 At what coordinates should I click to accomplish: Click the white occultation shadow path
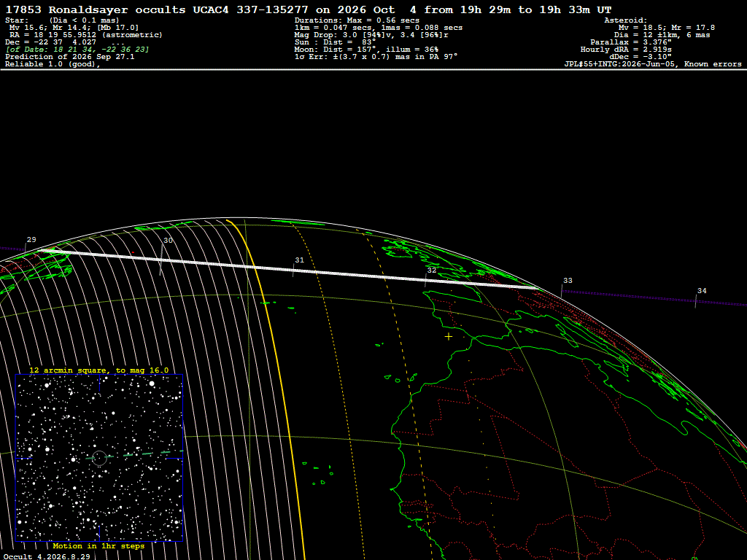[290, 270]
